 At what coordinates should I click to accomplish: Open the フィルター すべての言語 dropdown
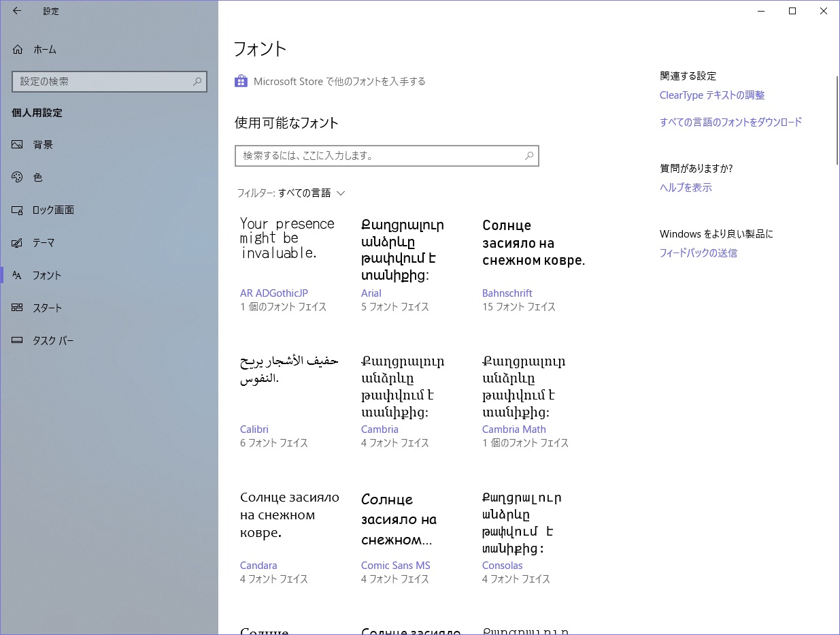point(291,193)
